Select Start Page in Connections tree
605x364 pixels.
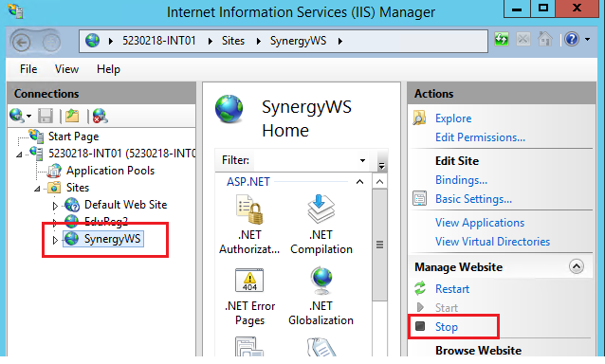73,136
